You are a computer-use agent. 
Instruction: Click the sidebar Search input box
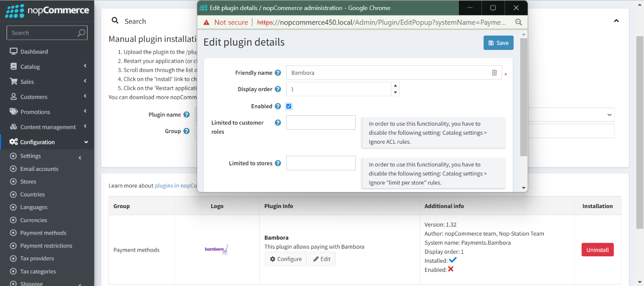pos(47,33)
